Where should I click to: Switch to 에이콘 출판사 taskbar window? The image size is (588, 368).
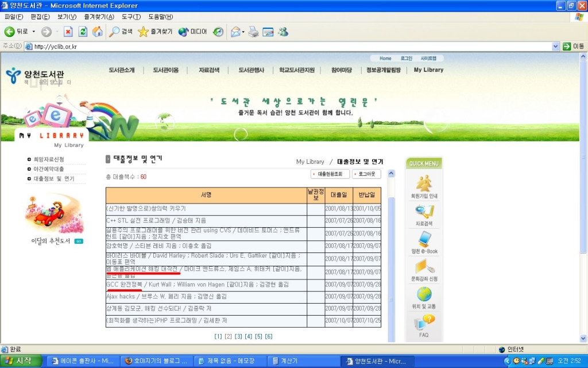(x=83, y=361)
